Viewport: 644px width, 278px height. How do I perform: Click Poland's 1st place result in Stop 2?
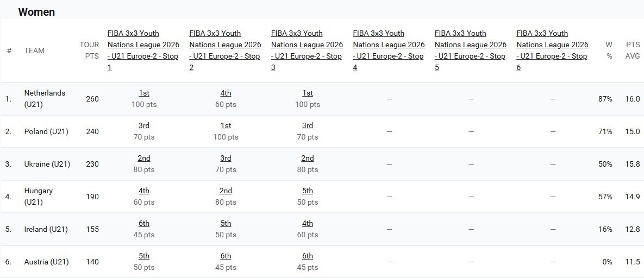(x=226, y=125)
